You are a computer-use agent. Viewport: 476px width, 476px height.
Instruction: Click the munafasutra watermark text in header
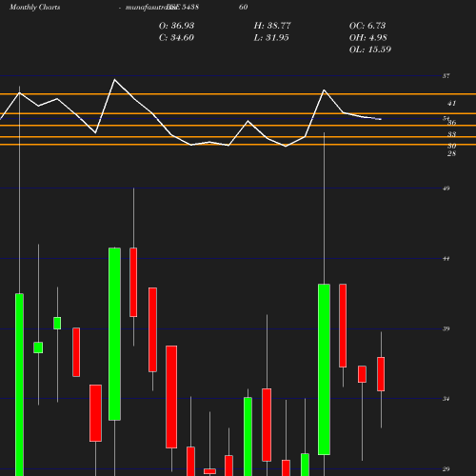[151, 8]
